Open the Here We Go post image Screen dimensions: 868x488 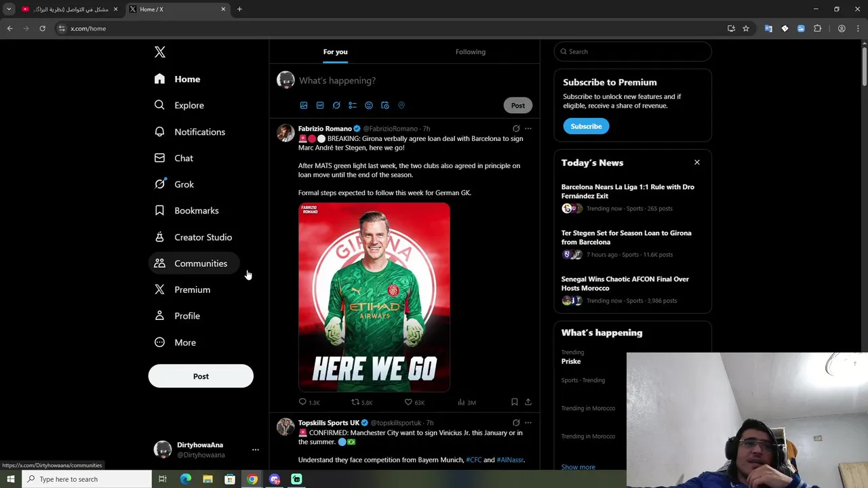tap(374, 297)
